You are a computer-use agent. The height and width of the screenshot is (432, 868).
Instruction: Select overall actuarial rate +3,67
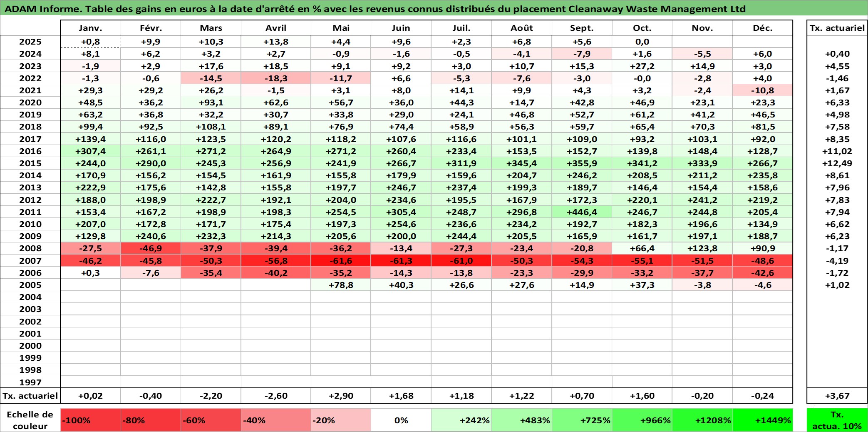[x=837, y=396]
